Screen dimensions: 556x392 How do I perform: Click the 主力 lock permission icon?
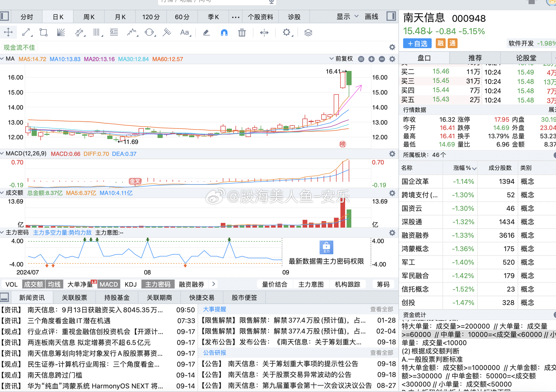coord(326,248)
